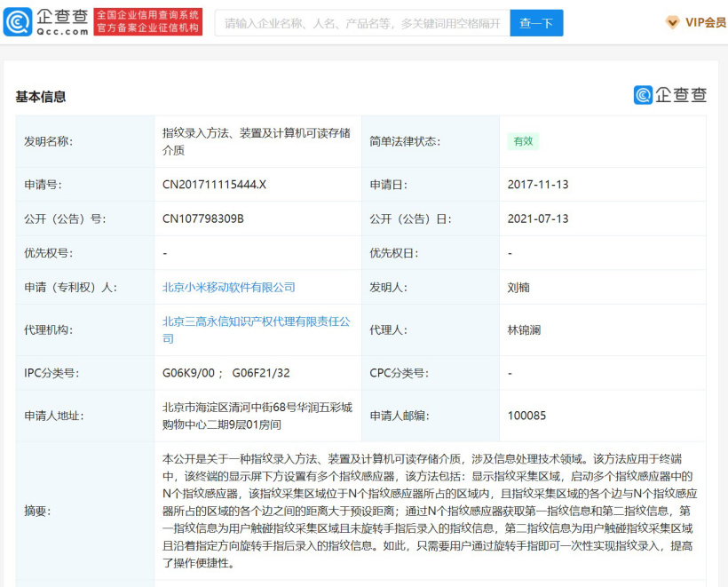Image resolution: width=728 pixels, height=587 pixels.
Task: Click the Qcc logo icon in header
Action: (18, 22)
